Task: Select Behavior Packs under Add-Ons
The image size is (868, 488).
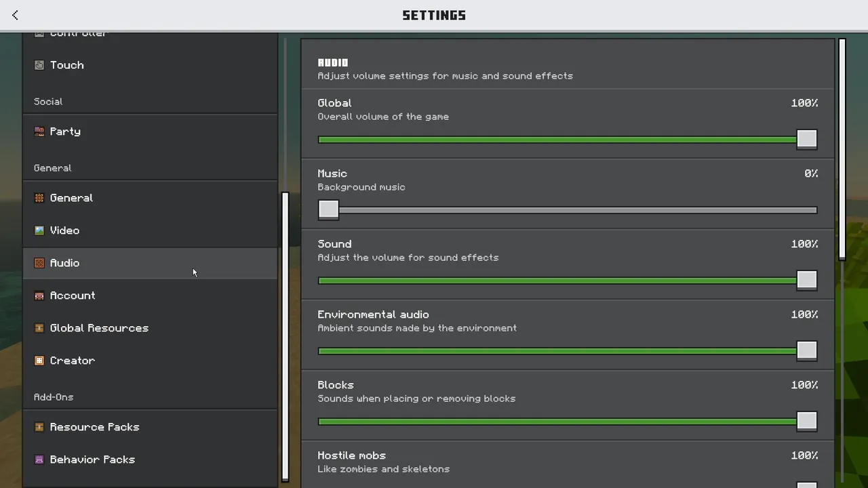Action: (x=150, y=460)
